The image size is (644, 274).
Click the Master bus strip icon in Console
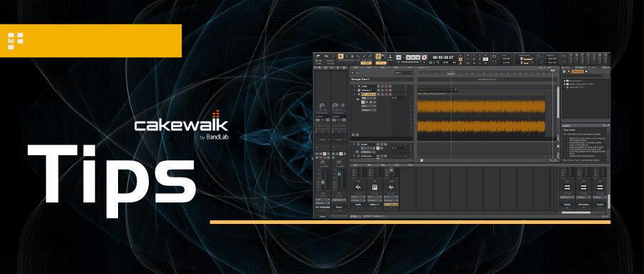(567, 187)
